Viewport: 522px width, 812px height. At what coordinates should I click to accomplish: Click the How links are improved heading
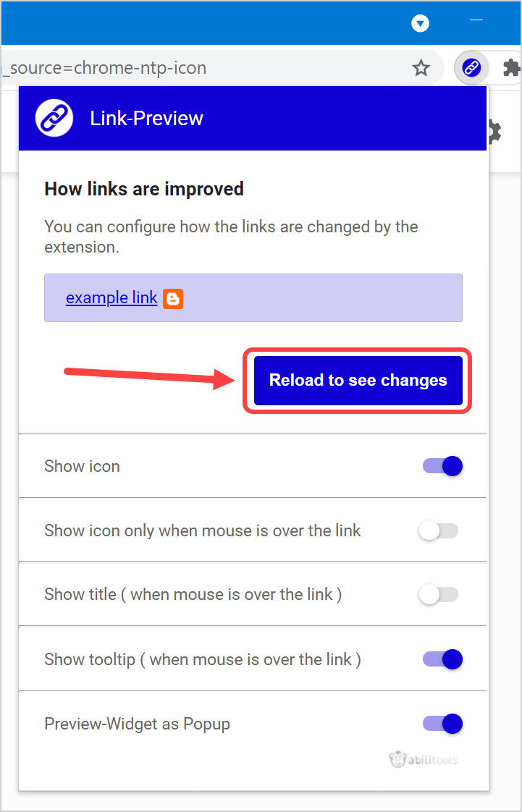tap(144, 189)
